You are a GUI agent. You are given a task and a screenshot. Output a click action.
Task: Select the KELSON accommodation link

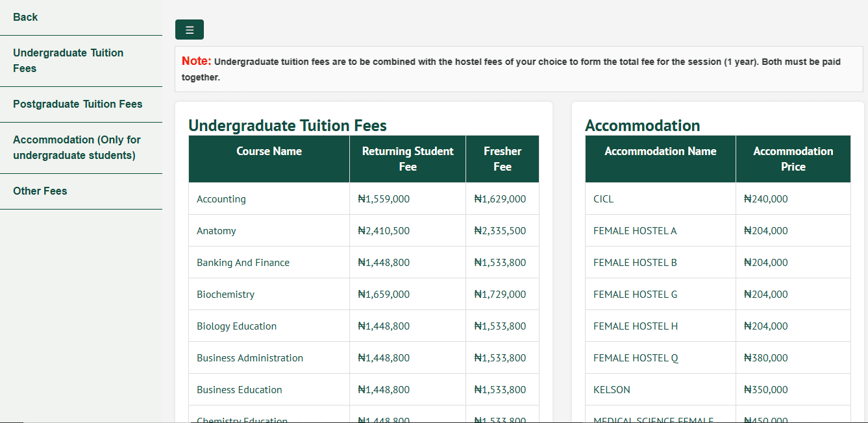point(612,389)
